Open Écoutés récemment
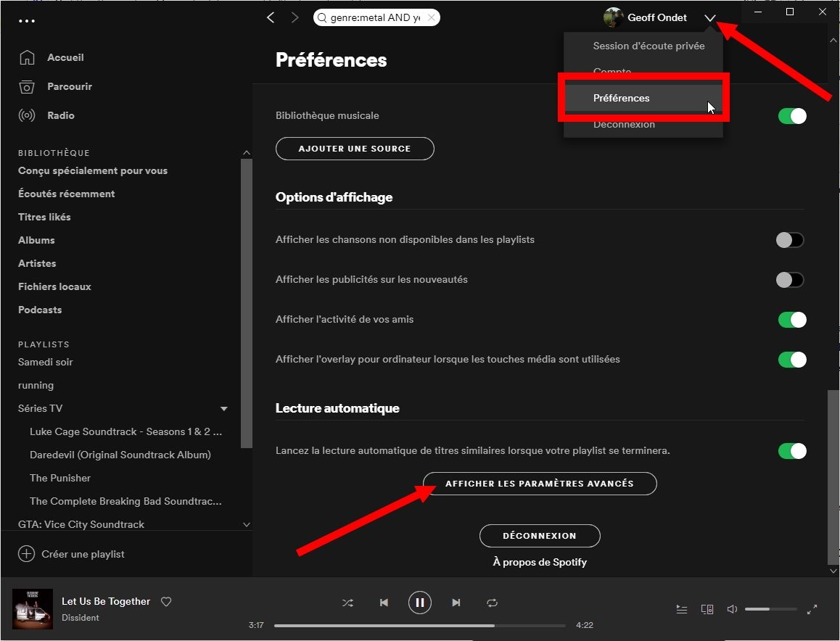840x641 pixels. [67, 194]
